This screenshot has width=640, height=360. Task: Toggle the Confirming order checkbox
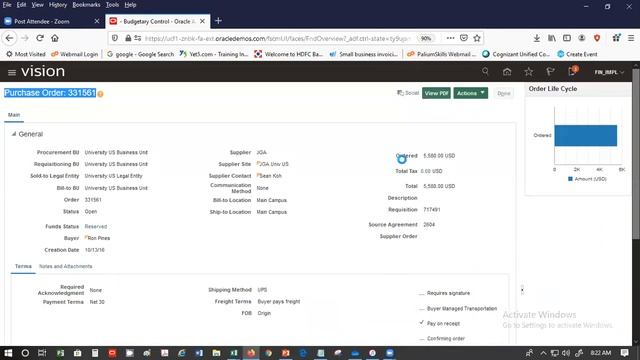(422, 338)
